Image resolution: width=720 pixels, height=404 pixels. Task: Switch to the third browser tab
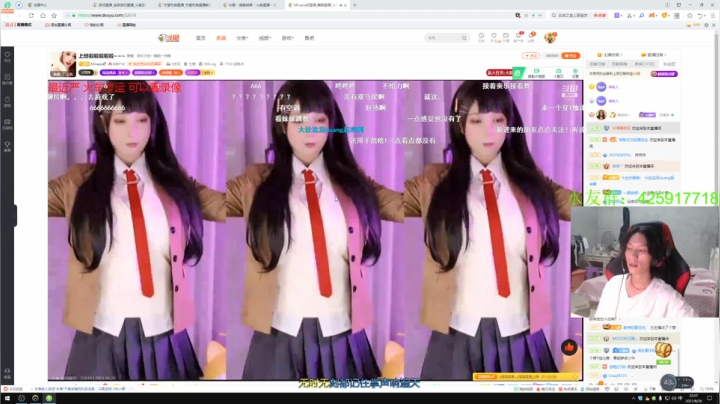[185, 5]
